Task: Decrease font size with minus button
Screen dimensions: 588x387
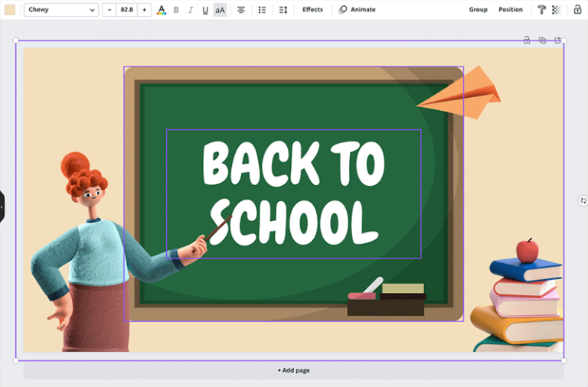Action: [x=109, y=10]
